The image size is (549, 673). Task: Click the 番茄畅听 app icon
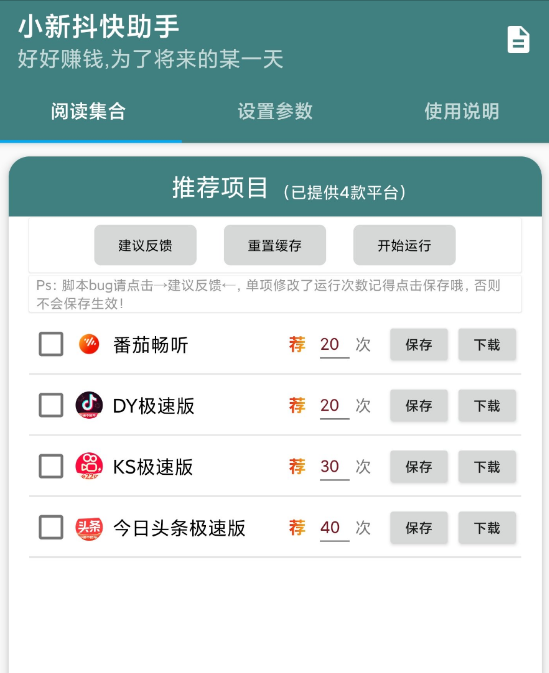coord(89,345)
